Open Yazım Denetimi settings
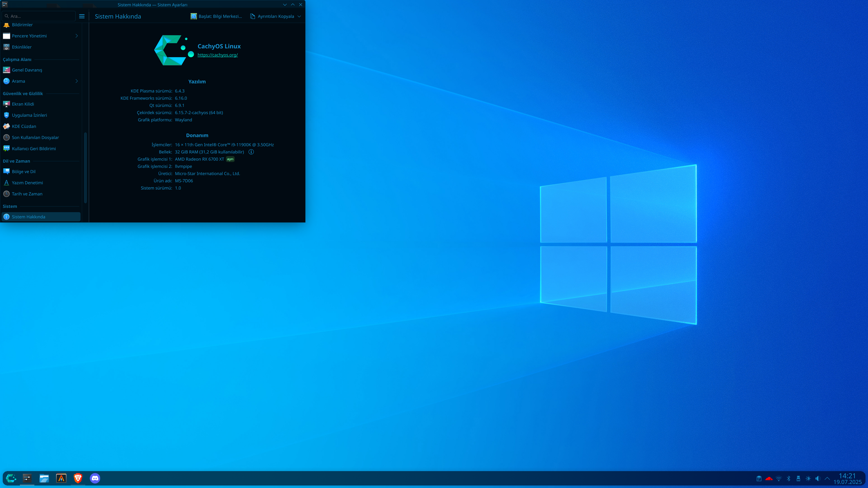Image resolution: width=868 pixels, height=488 pixels. point(41,183)
